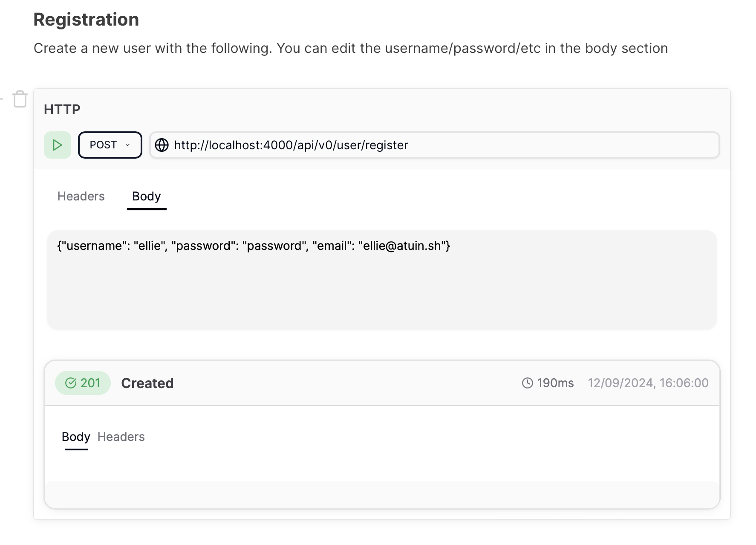Open the response Headers tab
This screenshot has height=545, width=756.
(121, 437)
